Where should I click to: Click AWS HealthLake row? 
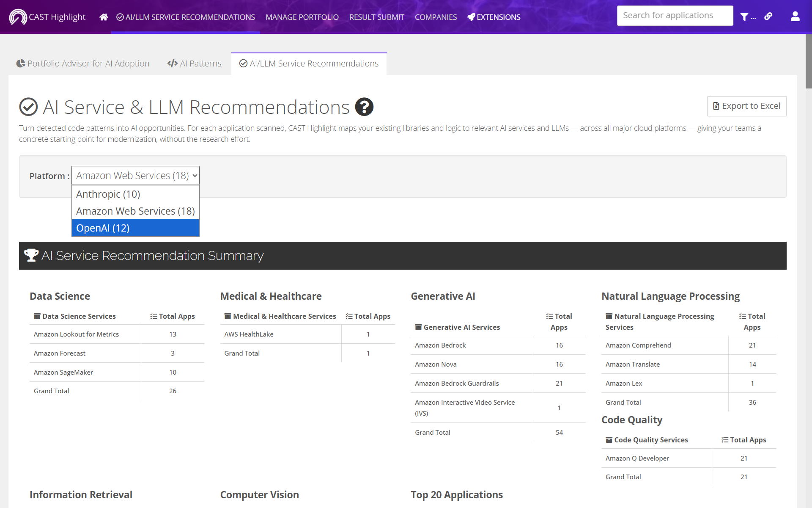click(x=307, y=334)
